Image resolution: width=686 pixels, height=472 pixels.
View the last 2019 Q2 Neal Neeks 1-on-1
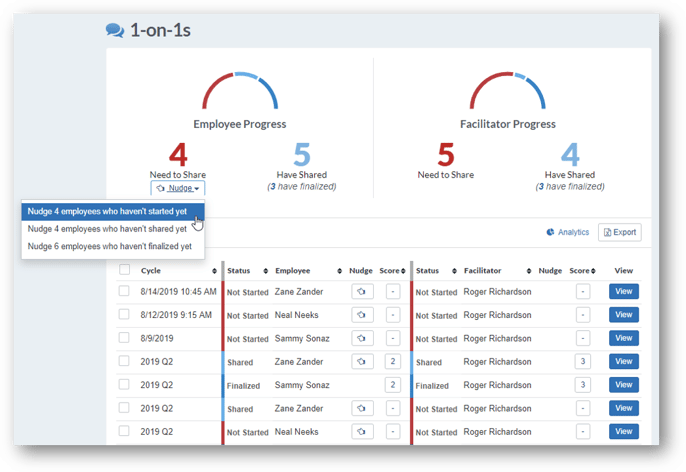pyautogui.click(x=623, y=431)
